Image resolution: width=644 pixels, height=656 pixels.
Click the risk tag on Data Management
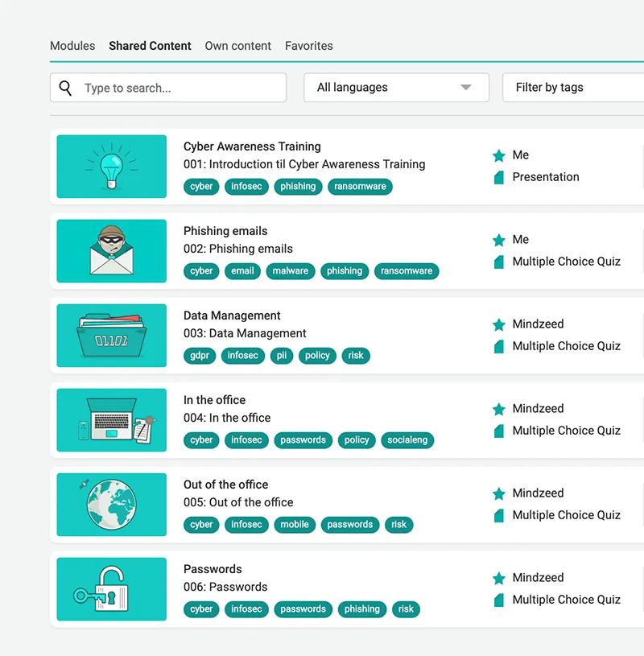tap(356, 355)
